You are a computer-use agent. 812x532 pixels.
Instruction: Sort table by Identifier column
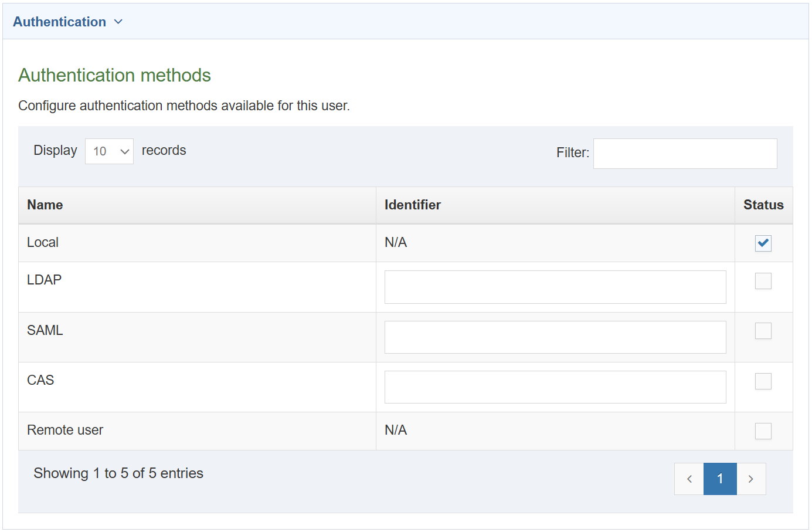tap(413, 205)
